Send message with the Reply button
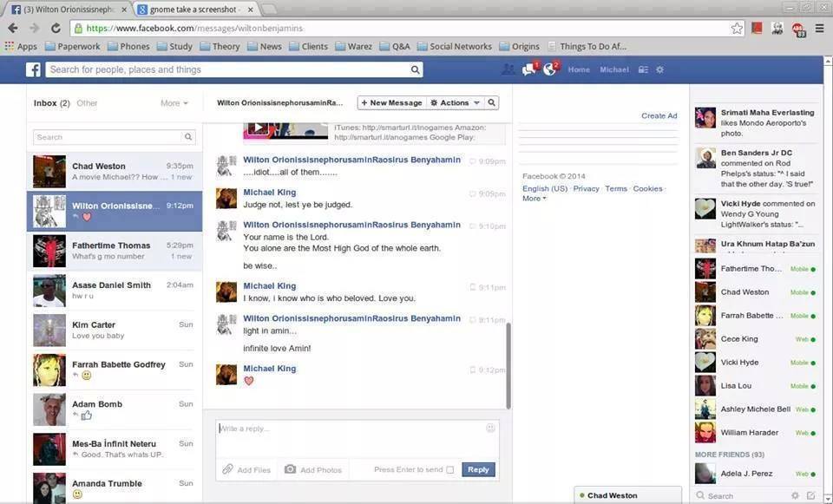 point(478,469)
